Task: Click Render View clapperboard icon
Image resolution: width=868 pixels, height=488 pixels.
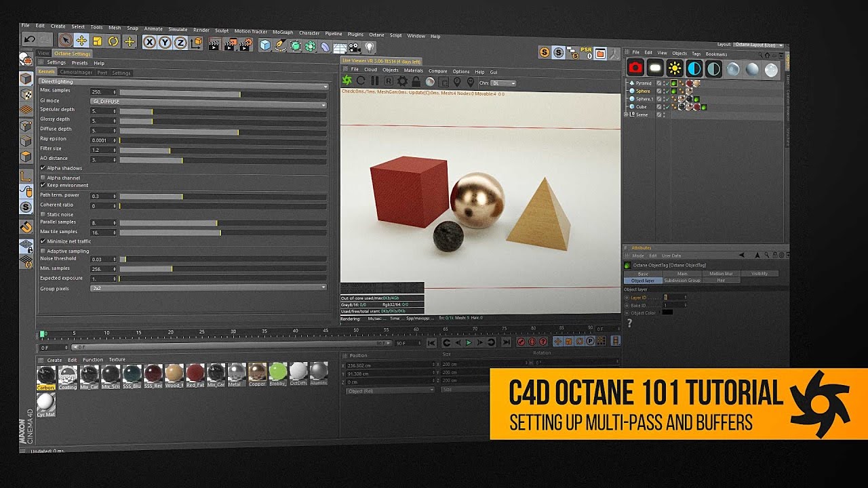Action: coord(214,44)
